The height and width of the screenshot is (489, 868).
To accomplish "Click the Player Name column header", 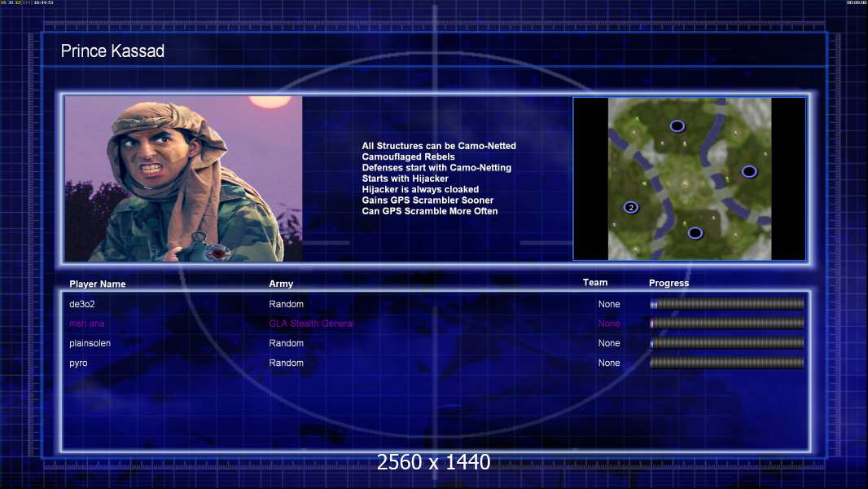I will (98, 284).
